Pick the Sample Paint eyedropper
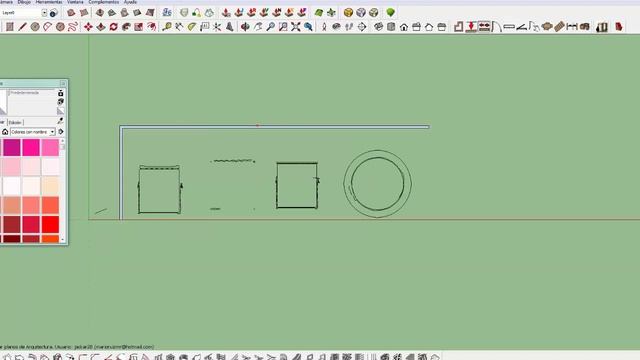Screen dimensions: 640x360 60,121
